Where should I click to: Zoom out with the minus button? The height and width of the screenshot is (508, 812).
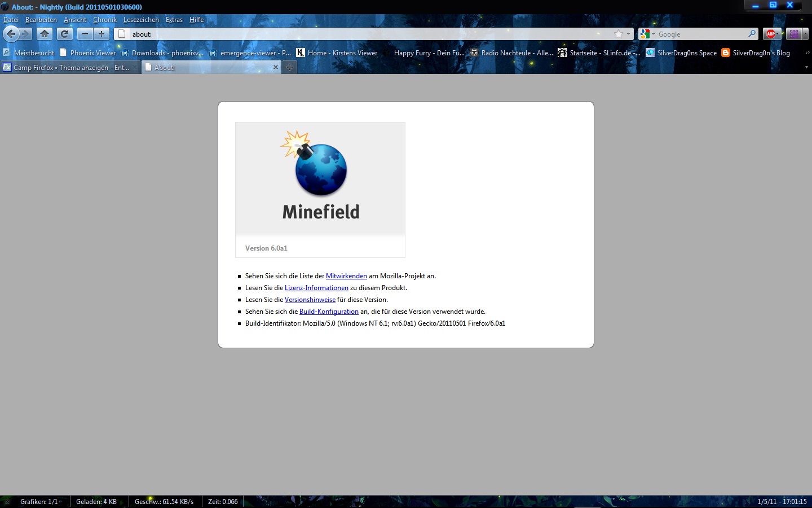85,34
